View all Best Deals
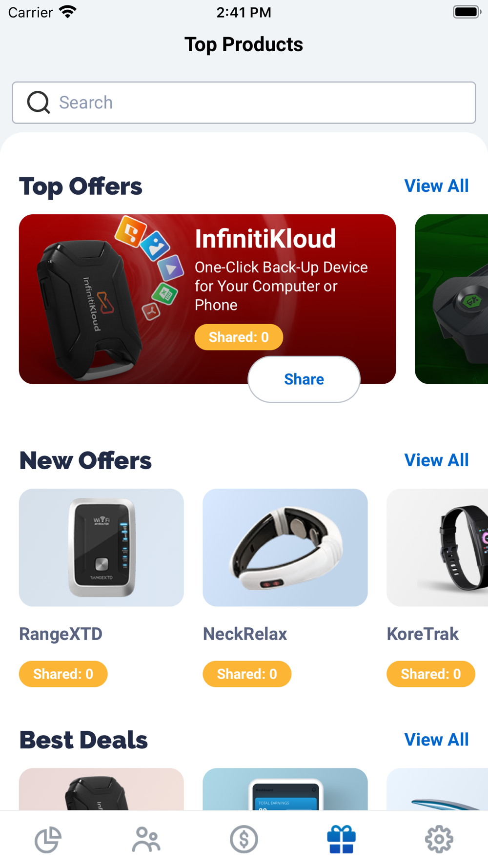This screenshot has width=488, height=868. coord(436,740)
